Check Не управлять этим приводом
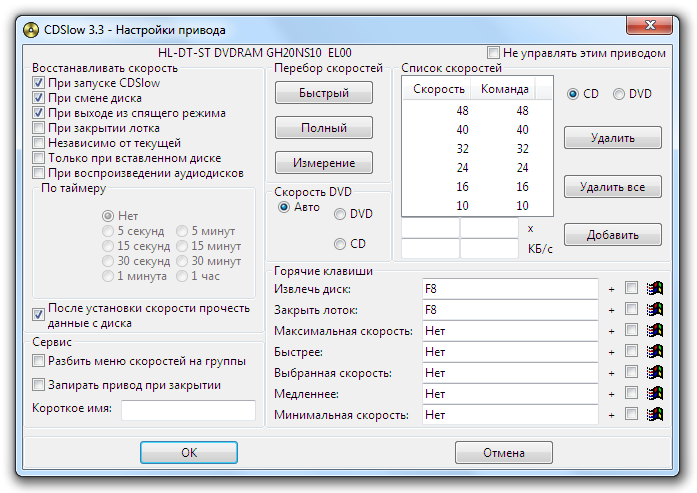This screenshot has height=493, width=697. coord(493,52)
